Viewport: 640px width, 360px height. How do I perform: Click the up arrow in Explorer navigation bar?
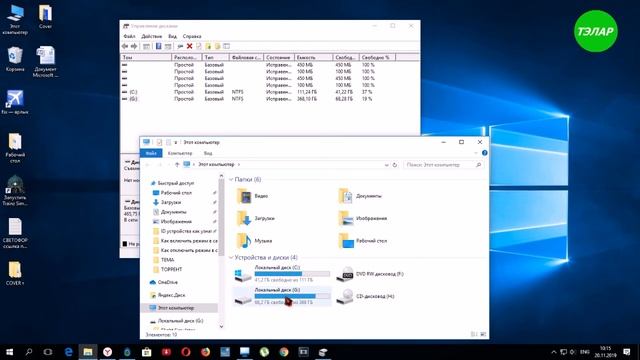(177, 164)
